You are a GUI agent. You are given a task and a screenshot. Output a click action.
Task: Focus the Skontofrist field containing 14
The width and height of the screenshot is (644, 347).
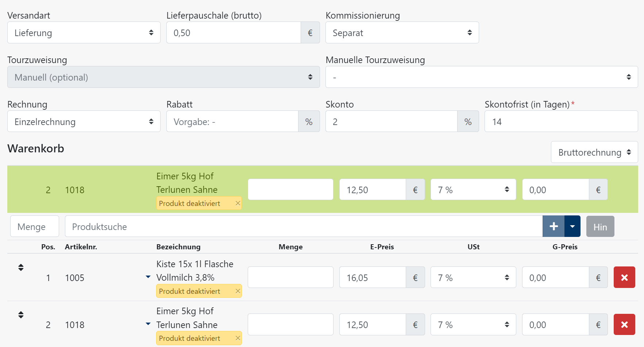click(x=561, y=121)
